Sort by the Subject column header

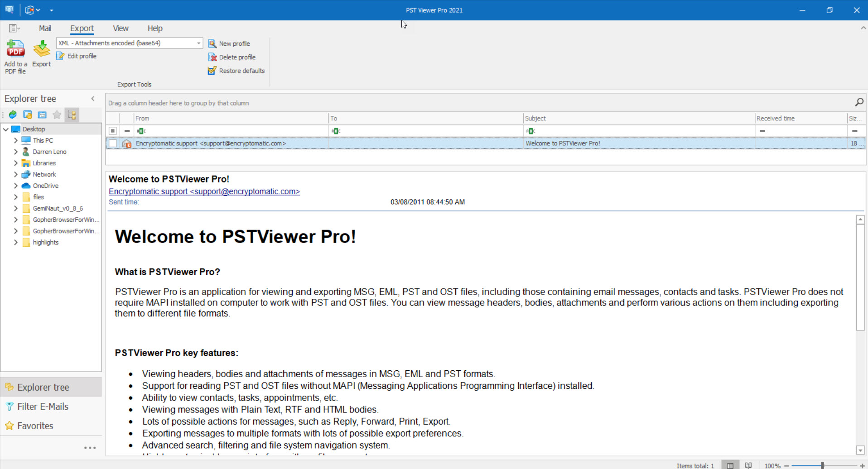(x=639, y=118)
